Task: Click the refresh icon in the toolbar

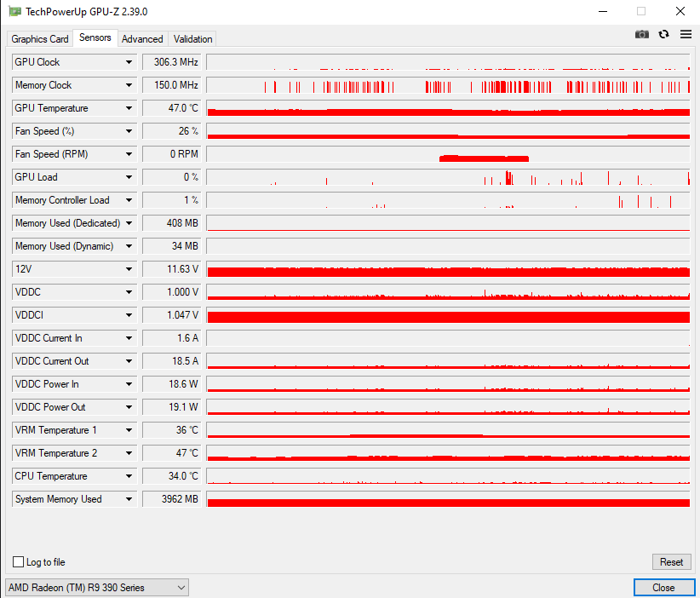Action: (x=664, y=34)
